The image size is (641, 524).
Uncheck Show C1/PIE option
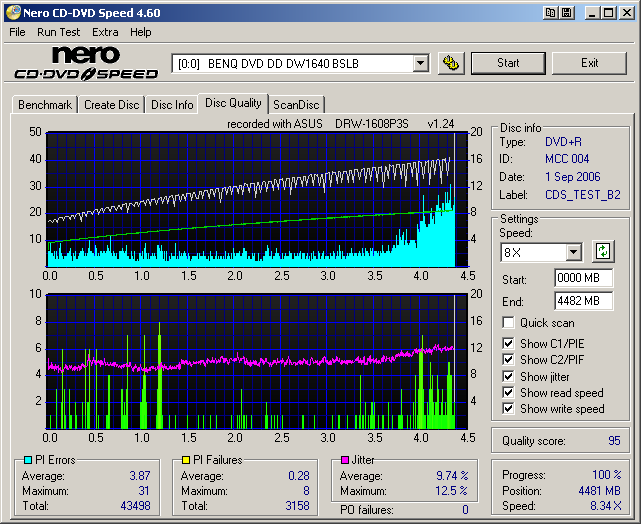click(509, 344)
